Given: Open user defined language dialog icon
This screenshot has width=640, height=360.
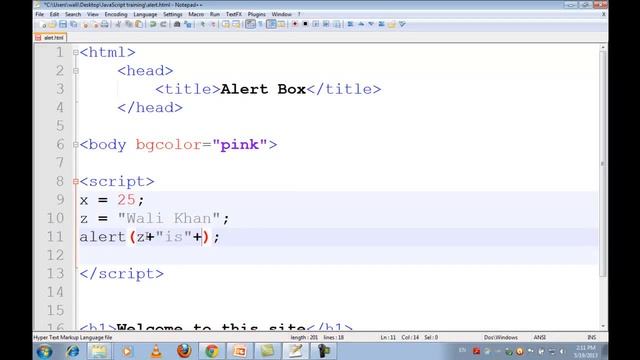Looking at the screenshot, I should (x=282, y=24).
